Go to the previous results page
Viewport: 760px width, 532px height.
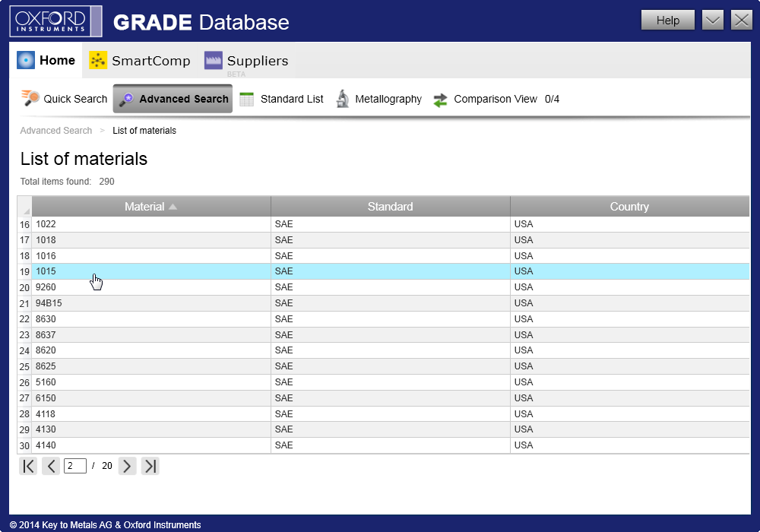click(x=51, y=466)
